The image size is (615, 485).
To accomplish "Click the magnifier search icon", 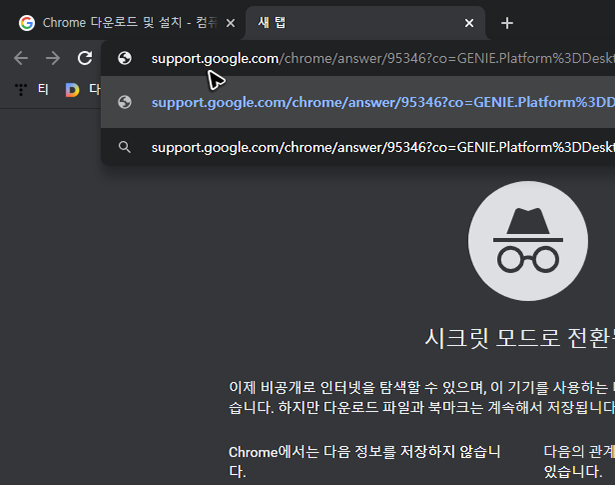I will (125, 147).
